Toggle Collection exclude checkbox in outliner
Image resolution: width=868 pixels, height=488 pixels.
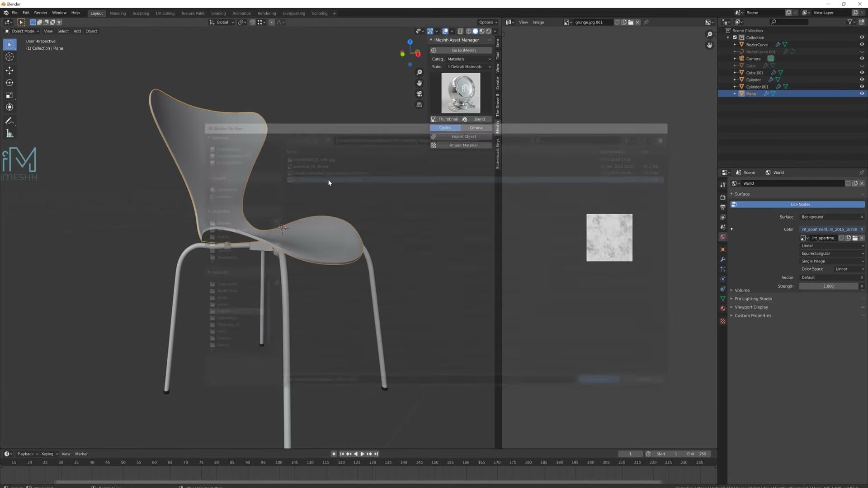(735, 38)
